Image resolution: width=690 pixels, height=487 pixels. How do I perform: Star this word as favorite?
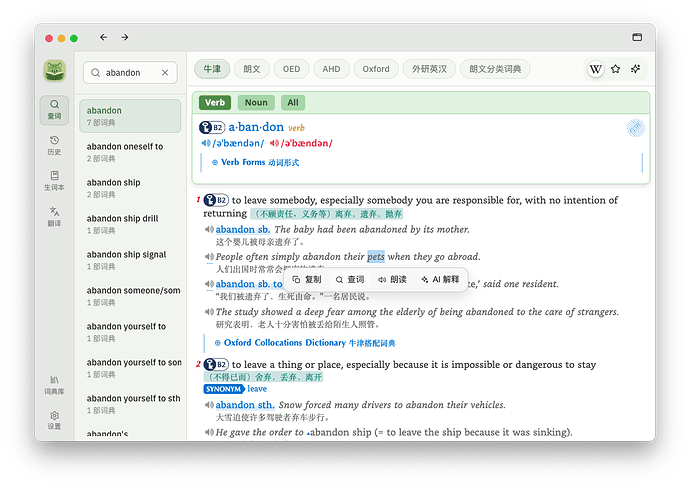616,69
